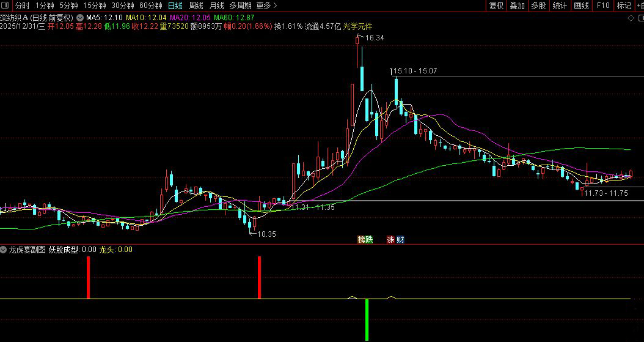Select the 60分钟 period tab

151,6
